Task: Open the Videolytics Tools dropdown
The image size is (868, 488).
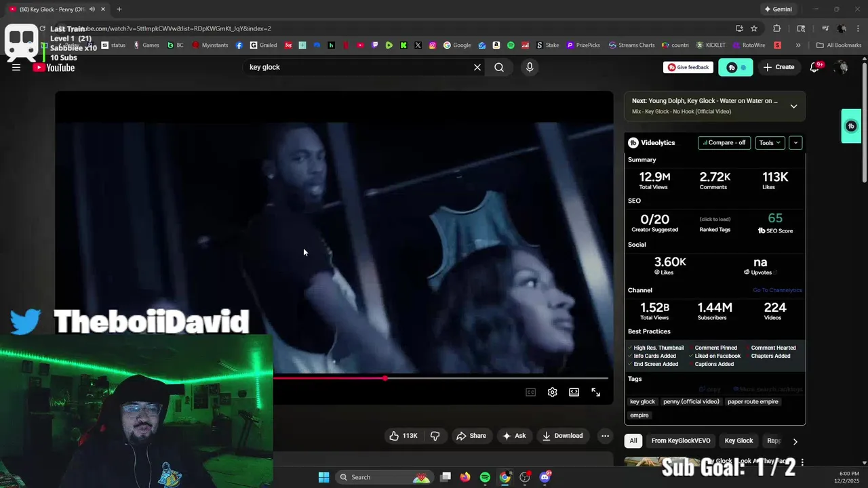Action: (x=770, y=143)
